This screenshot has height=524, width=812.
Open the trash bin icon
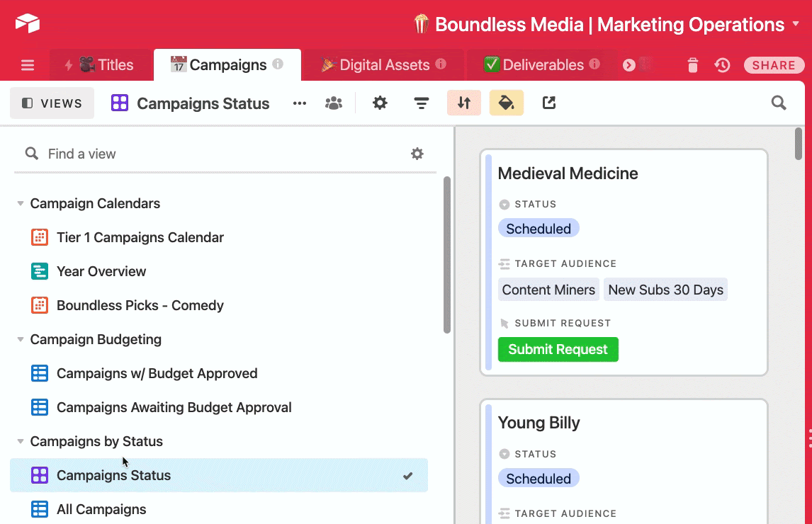[x=692, y=65]
